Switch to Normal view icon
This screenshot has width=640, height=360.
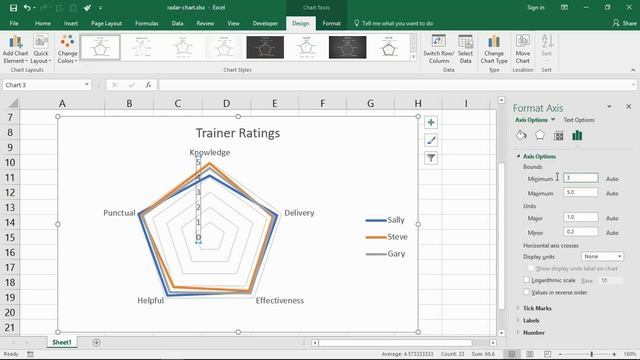click(512, 354)
